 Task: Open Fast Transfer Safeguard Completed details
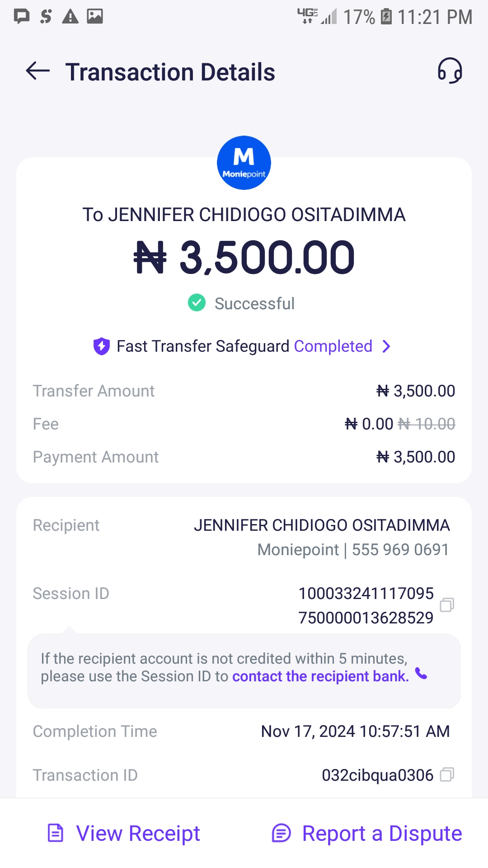[x=333, y=346]
